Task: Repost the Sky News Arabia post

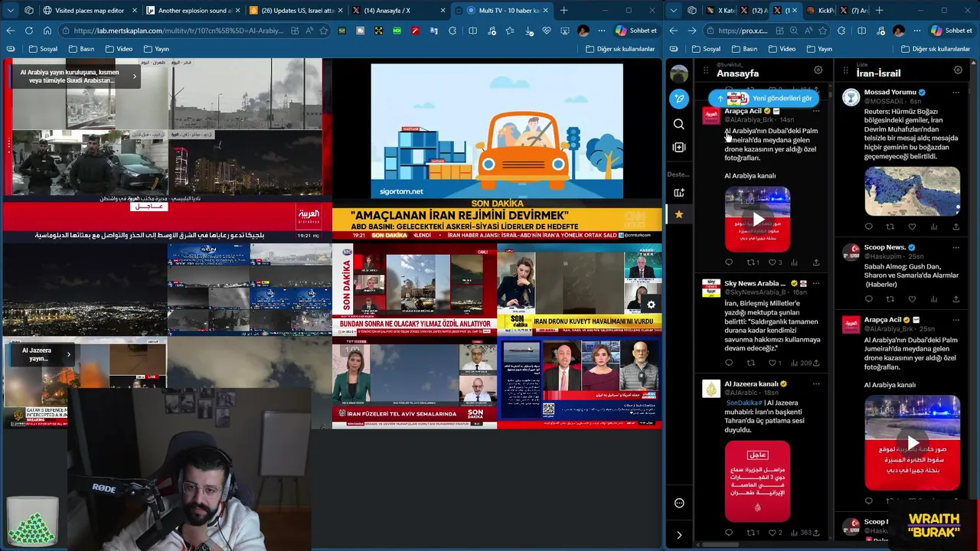Action: point(750,363)
